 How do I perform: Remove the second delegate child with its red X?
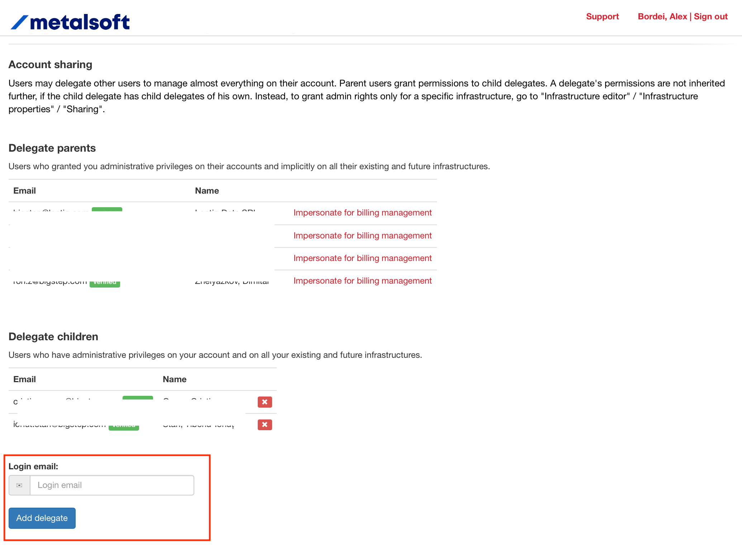tap(265, 424)
